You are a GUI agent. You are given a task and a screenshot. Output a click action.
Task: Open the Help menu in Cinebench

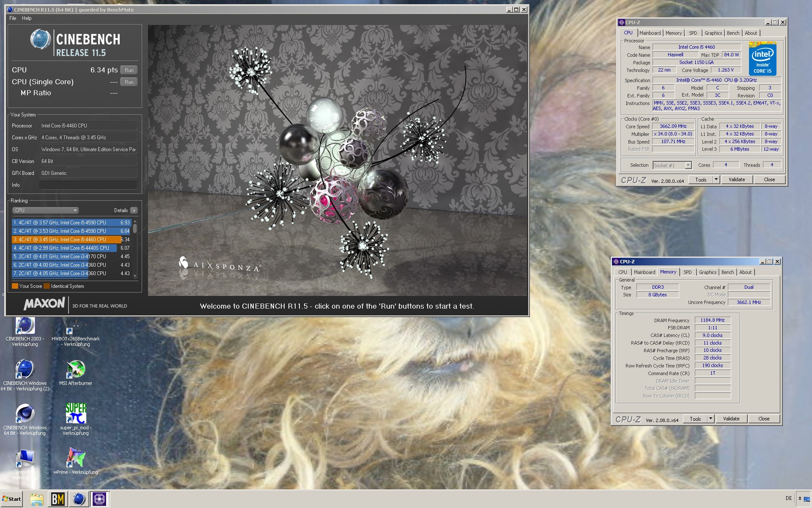27,18
